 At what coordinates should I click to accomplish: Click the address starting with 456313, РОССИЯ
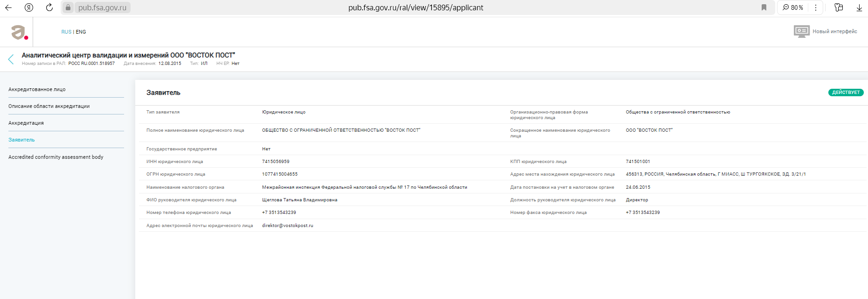[716, 174]
